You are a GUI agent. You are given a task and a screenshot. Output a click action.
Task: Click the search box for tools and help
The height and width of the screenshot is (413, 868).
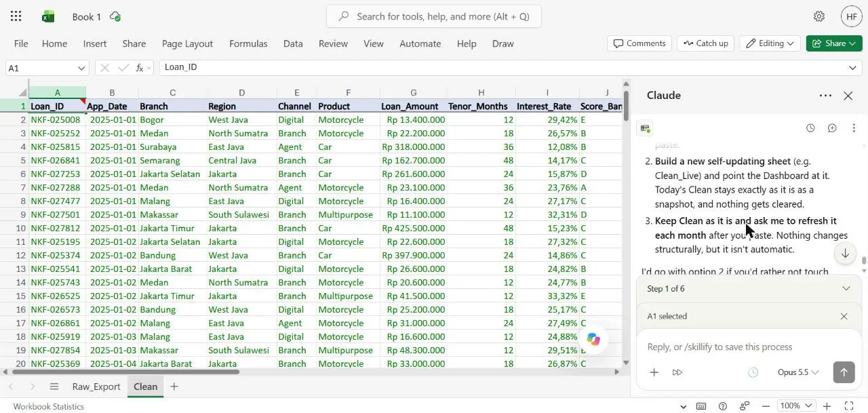(x=434, y=16)
